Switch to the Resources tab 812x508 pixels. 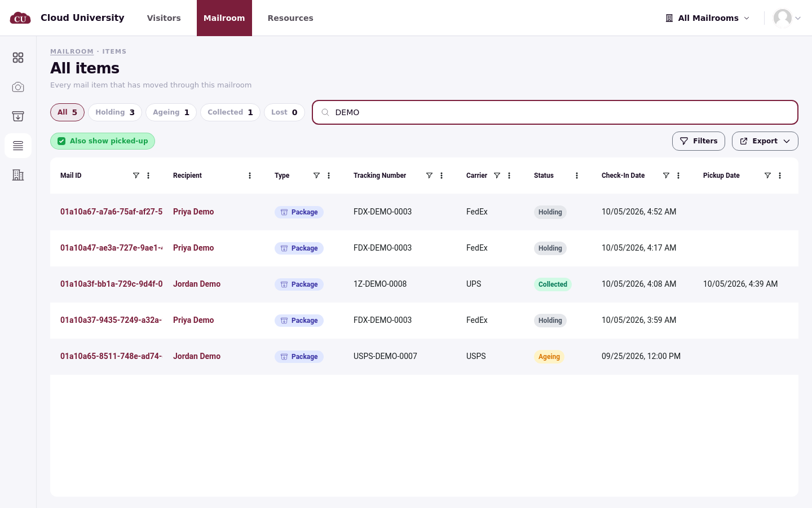290,18
